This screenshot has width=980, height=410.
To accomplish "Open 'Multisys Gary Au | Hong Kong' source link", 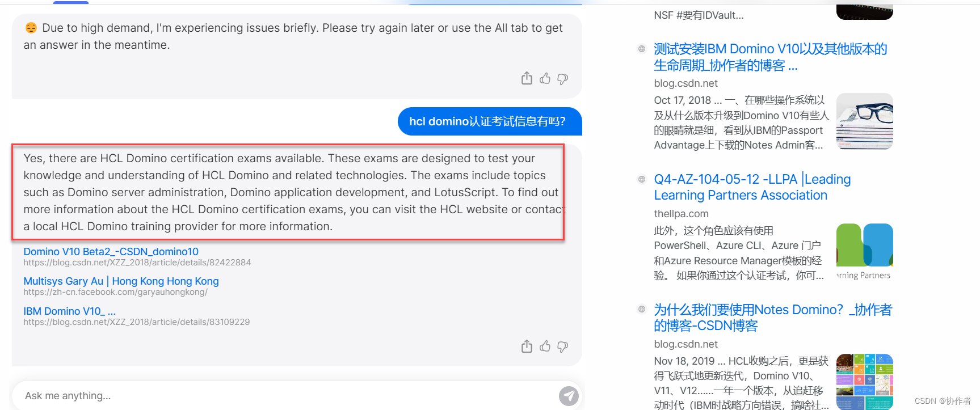I will (121, 281).
